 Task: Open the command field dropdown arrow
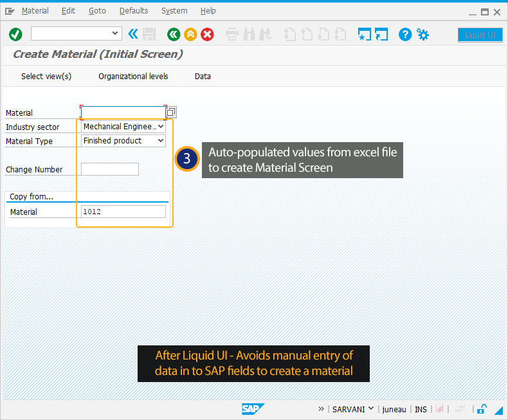(114, 33)
